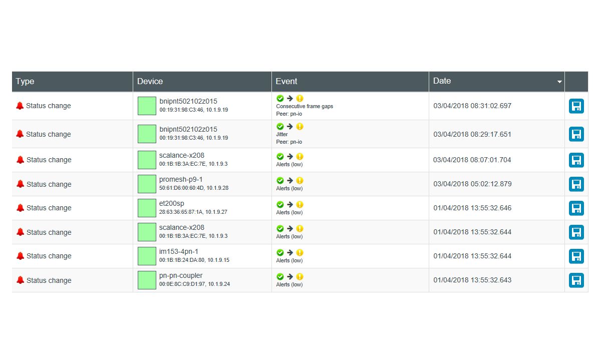
Task: Select the green square next to promesh-p9-1
Action: point(147,184)
